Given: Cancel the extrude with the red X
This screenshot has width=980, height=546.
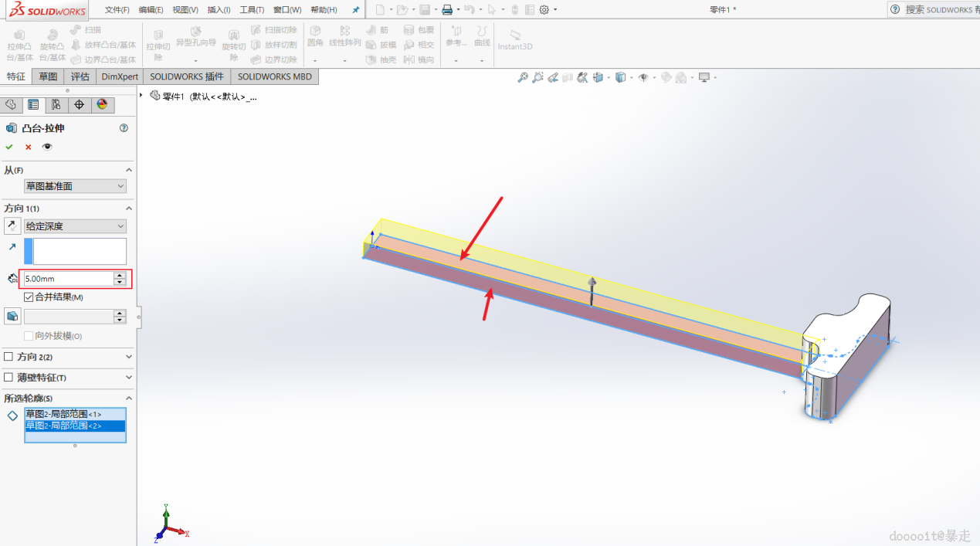Looking at the screenshot, I should click(29, 147).
